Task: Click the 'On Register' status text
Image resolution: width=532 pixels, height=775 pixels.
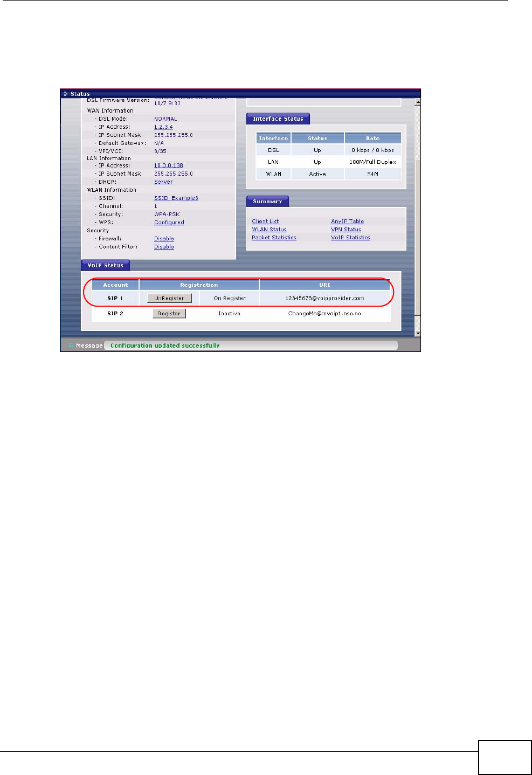Action: (x=229, y=298)
